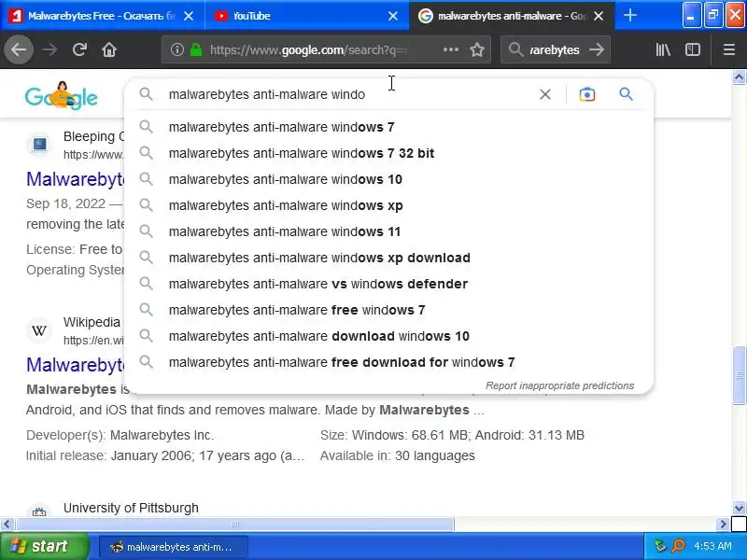Open the Bleeping Computer Malwarebytes result title
Viewport: 747px width, 560px height.
point(76,179)
